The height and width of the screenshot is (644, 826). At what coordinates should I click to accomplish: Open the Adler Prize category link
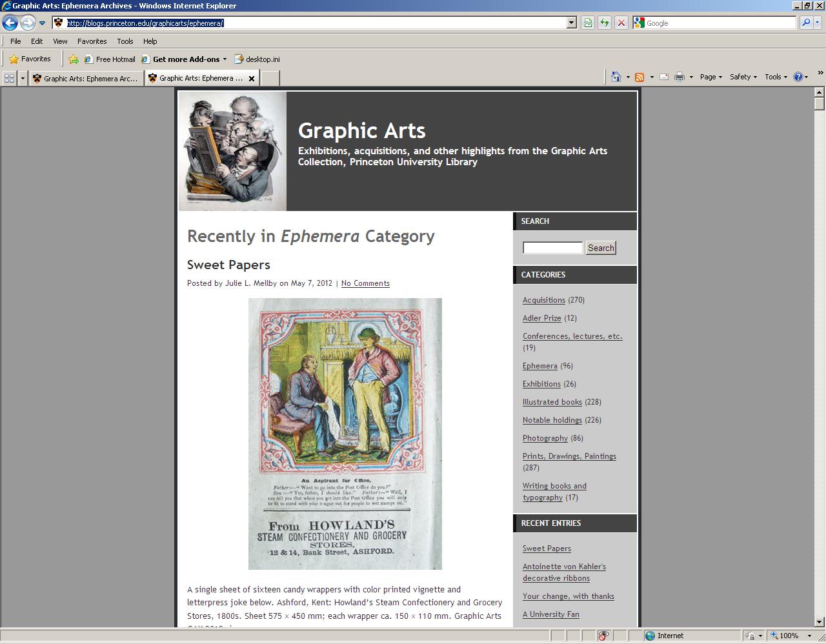[542, 318]
